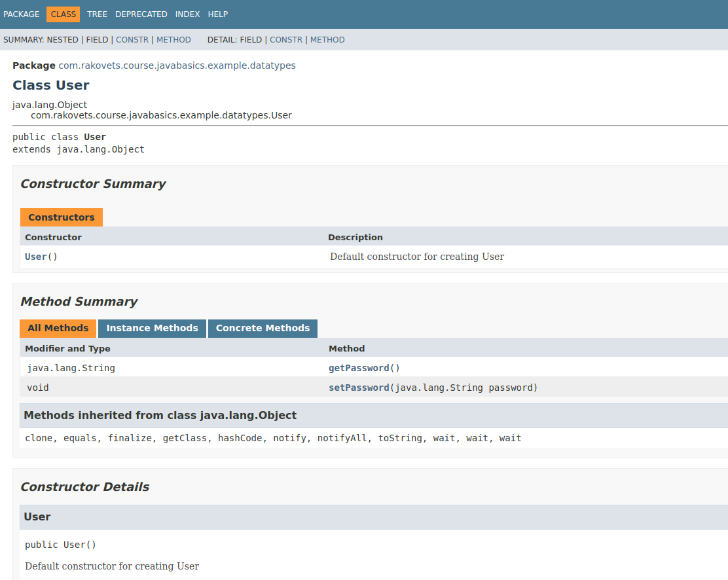Screen dimensions: 728x580
Task: Click the 'Method Summary' heading
Action: (x=79, y=302)
